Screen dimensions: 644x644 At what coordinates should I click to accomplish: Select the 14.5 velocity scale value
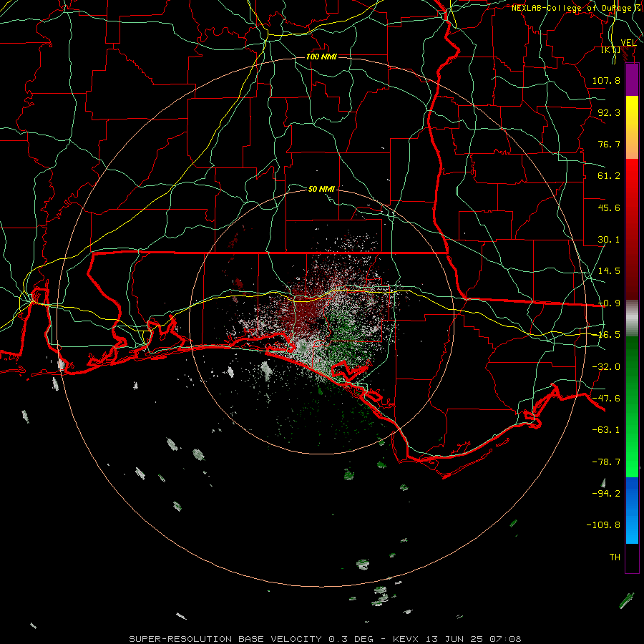coord(609,271)
